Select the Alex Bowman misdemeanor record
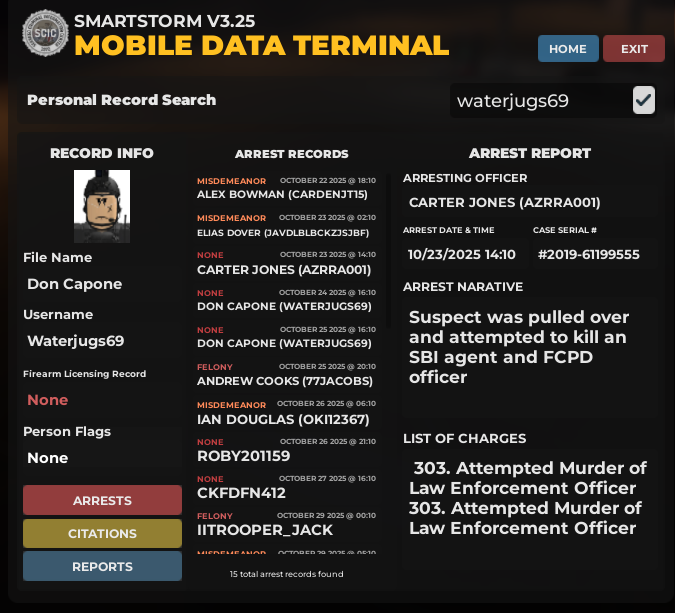The image size is (675, 613). (286, 188)
